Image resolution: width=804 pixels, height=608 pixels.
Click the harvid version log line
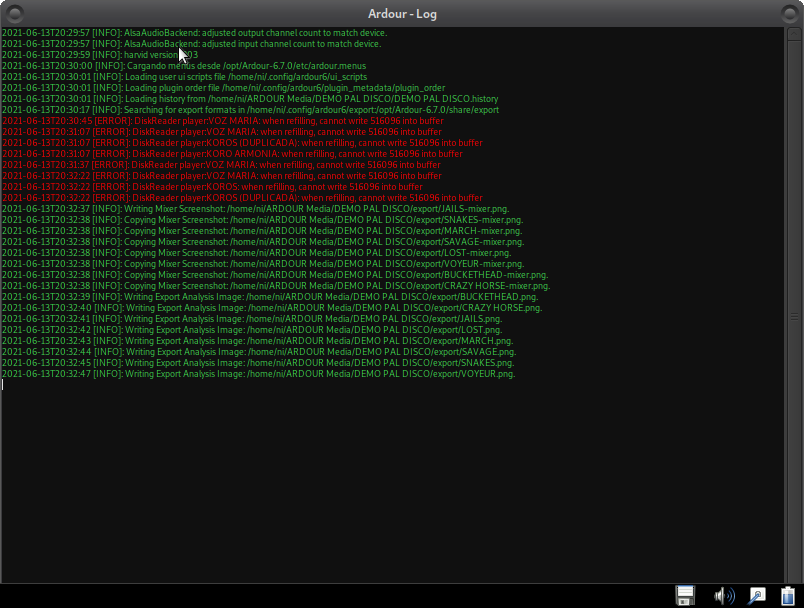click(100, 55)
